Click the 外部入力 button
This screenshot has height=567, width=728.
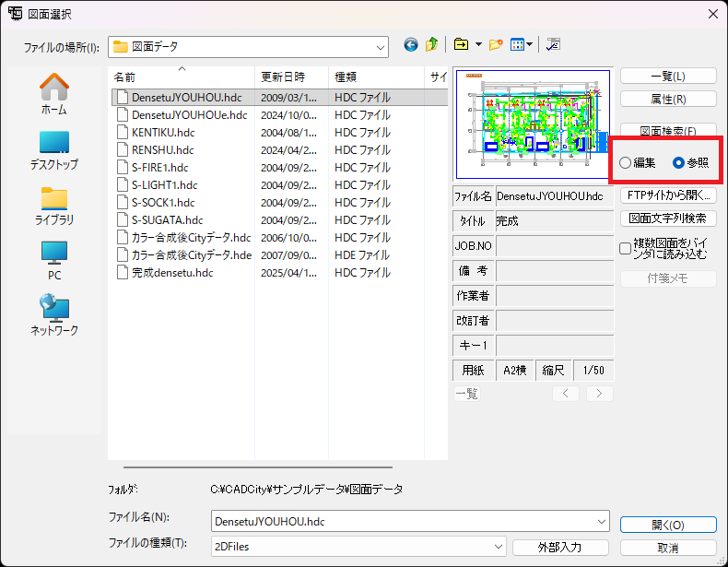[560, 548]
